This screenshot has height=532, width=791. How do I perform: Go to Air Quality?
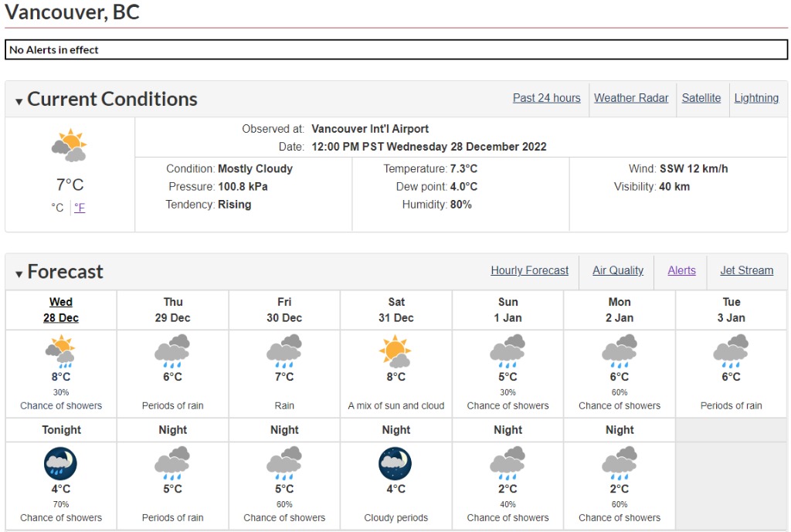coord(617,271)
